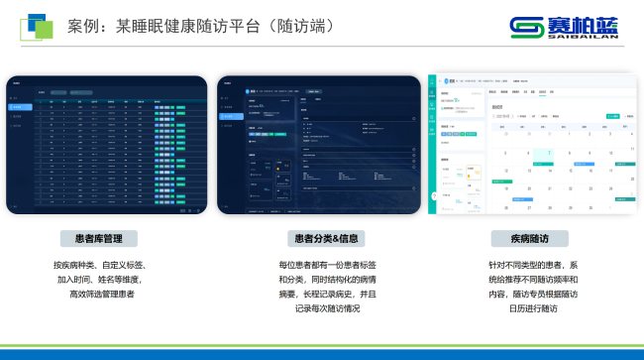Click the header button beside the patient name breadcrumb

click(314, 91)
